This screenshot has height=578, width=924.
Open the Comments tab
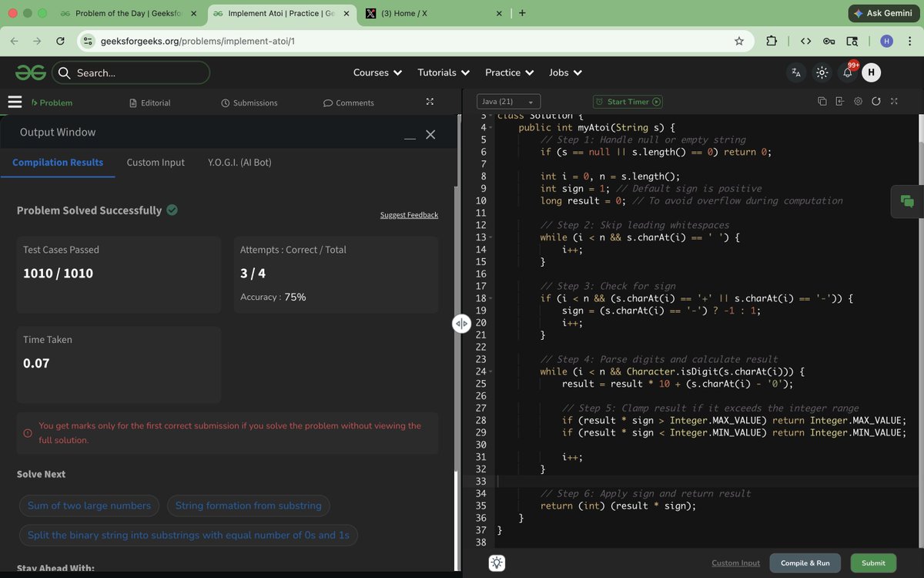point(348,102)
